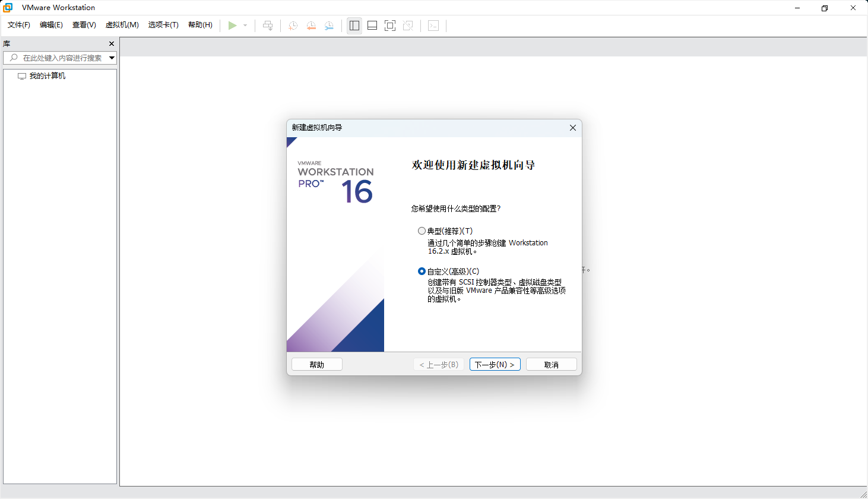Open the library search dropdown arrow

coord(112,58)
